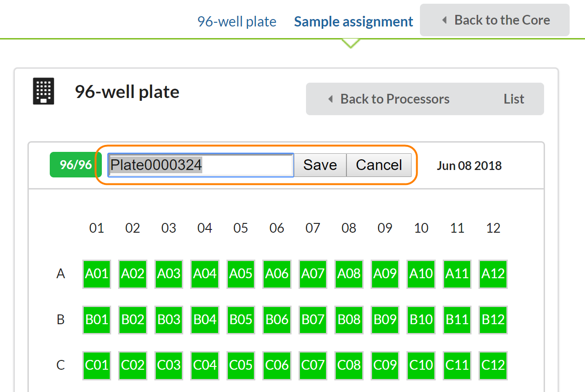Click the List button
Viewport: 585px width, 392px height.
pos(514,99)
